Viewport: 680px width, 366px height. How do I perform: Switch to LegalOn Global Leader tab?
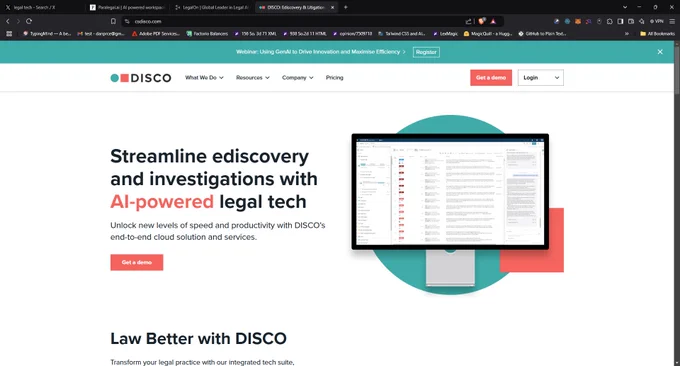point(211,7)
